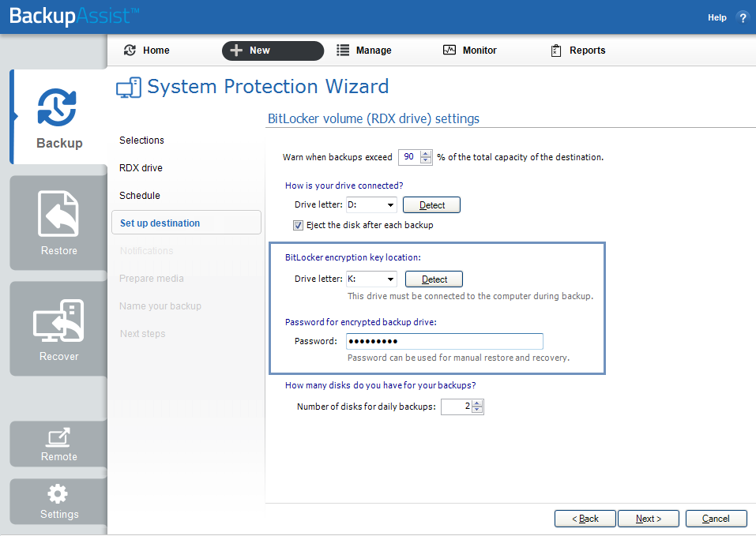Increase the warn capacity percentage

426,154
